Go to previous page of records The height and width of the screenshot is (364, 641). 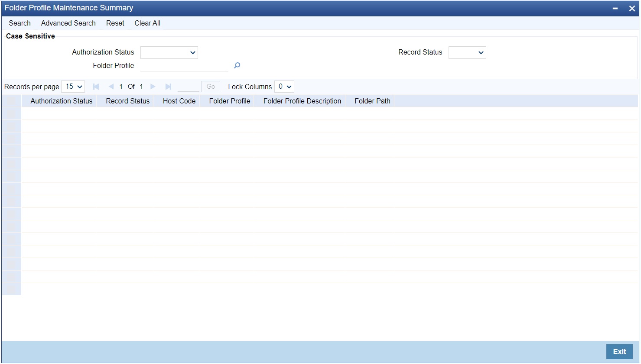point(111,87)
